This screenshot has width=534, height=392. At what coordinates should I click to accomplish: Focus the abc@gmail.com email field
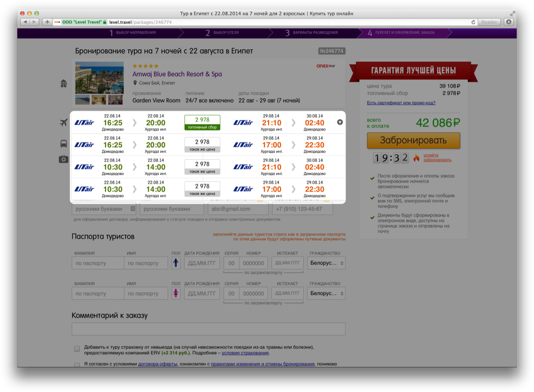point(238,209)
